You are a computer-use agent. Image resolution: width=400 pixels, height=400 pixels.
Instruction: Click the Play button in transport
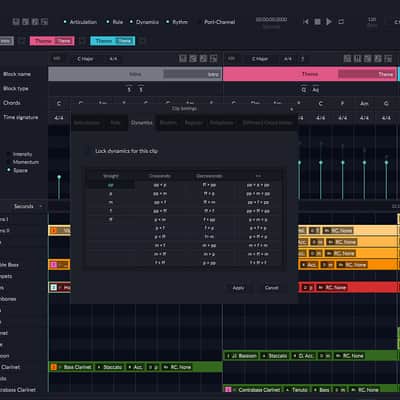pos(329,22)
